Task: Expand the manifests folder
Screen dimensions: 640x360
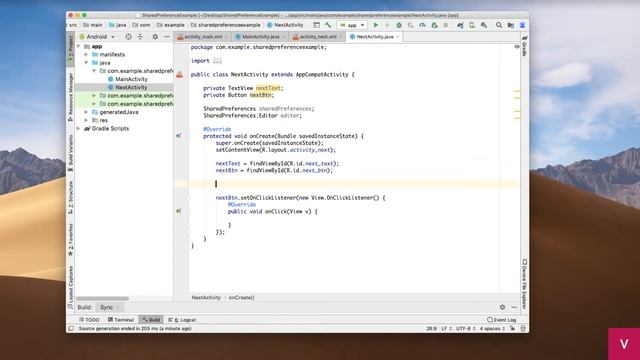Action: 86,54
